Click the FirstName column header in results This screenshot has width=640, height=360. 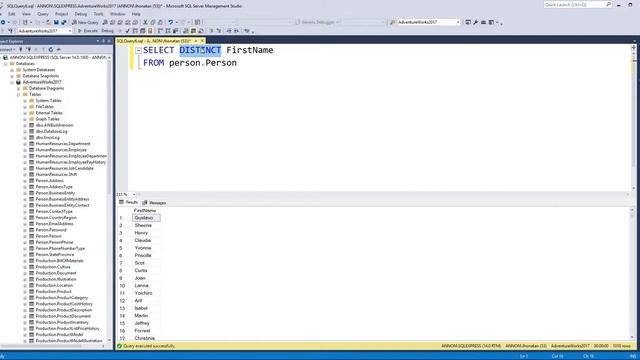click(x=145, y=211)
